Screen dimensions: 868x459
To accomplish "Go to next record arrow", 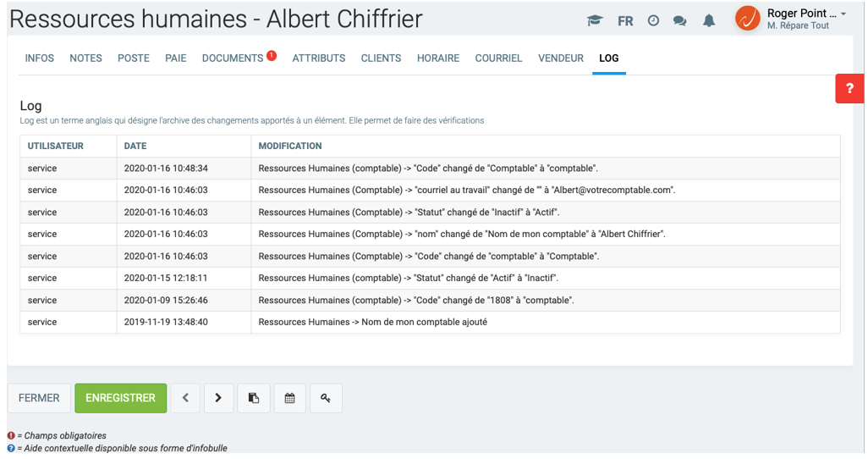I will [218, 398].
